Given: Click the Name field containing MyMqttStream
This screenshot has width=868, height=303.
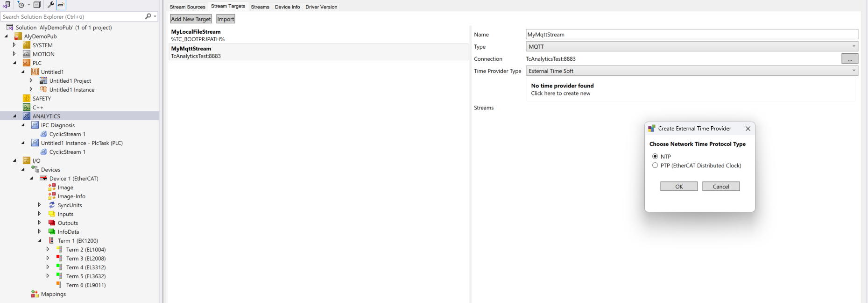Looking at the screenshot, I should point(692,35).
